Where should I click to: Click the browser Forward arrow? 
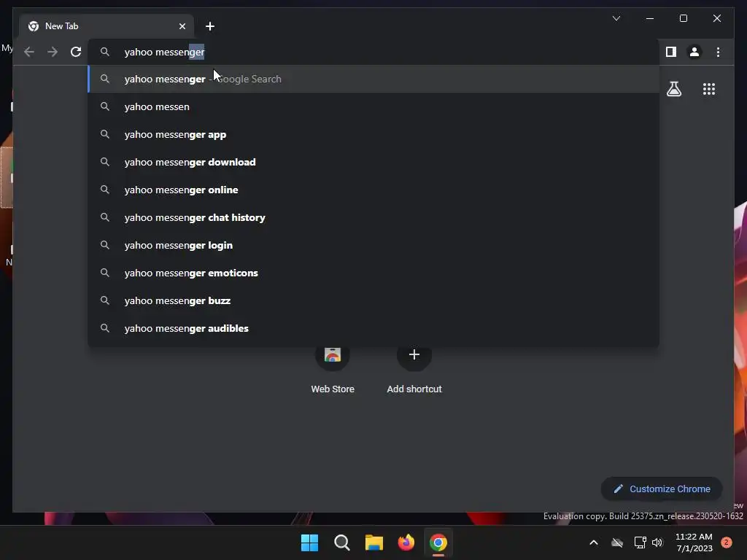(53, 52)
